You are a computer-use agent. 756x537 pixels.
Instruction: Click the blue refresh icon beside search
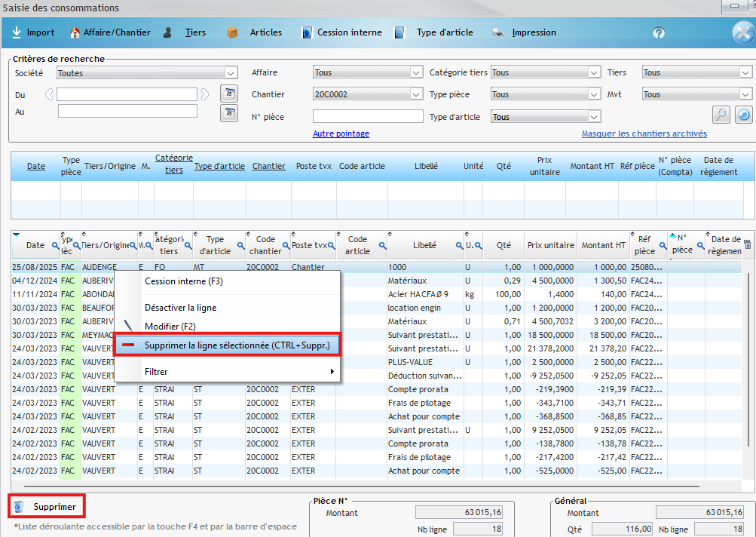[743, 115]
